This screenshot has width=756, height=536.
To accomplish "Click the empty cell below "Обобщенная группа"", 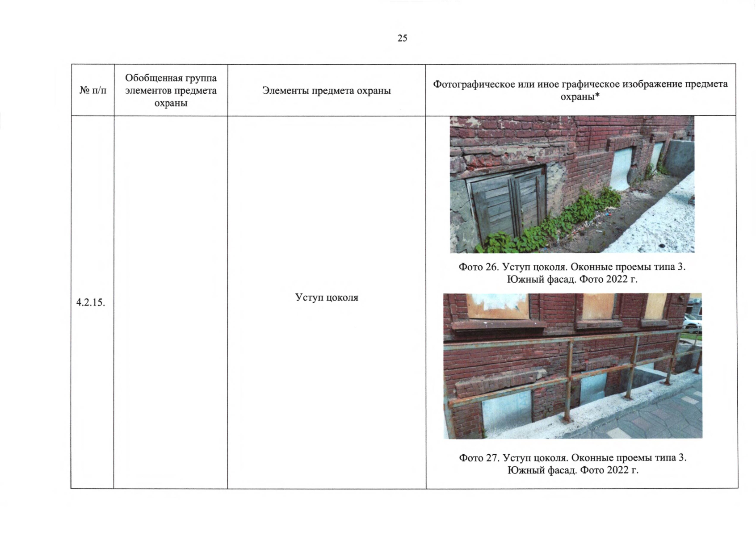I will point(171,302).
